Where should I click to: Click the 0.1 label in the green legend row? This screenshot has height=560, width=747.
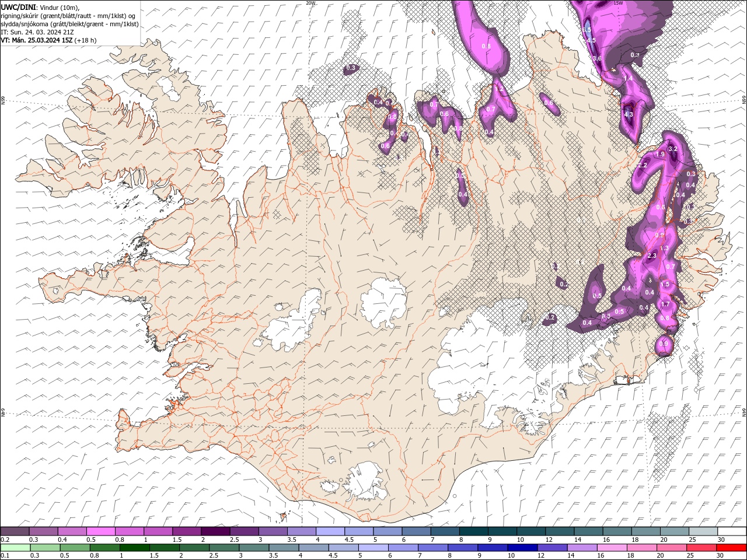tap(5, 556)
